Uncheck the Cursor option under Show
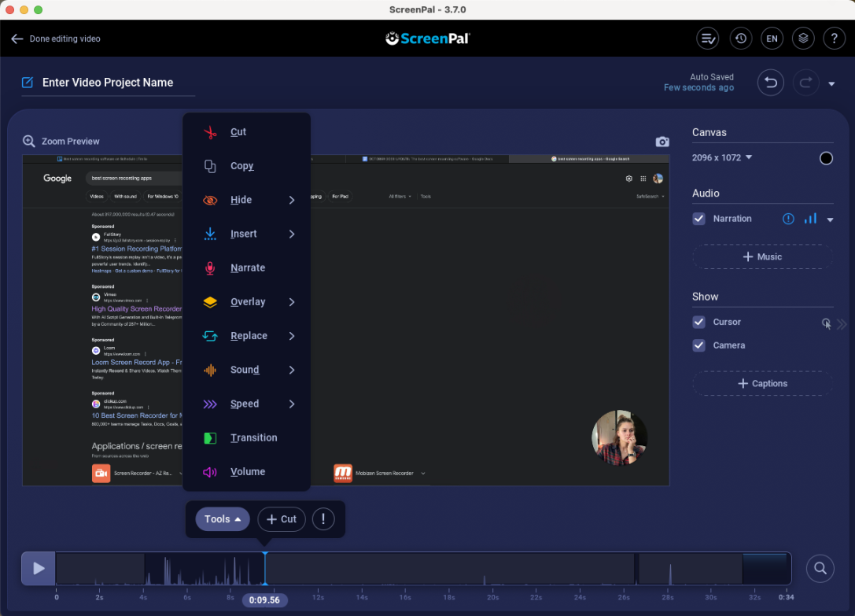Image resolution: width=855 pixels, height=616 pixels. (698, 322)
